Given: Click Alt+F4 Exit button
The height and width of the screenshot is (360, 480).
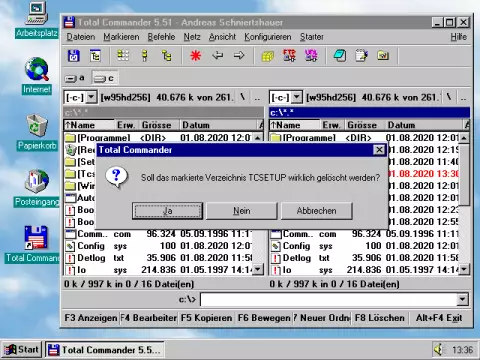Looking at the screenshot, I should click(x=439, y=318).
